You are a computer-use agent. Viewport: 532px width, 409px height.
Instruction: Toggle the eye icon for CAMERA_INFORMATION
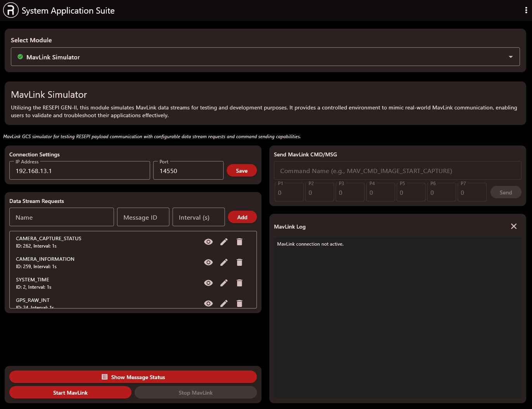tap(208, 262)
